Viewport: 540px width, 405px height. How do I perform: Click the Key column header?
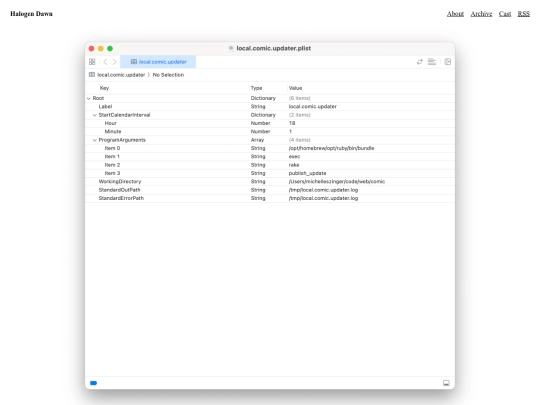tap(104, 88)
